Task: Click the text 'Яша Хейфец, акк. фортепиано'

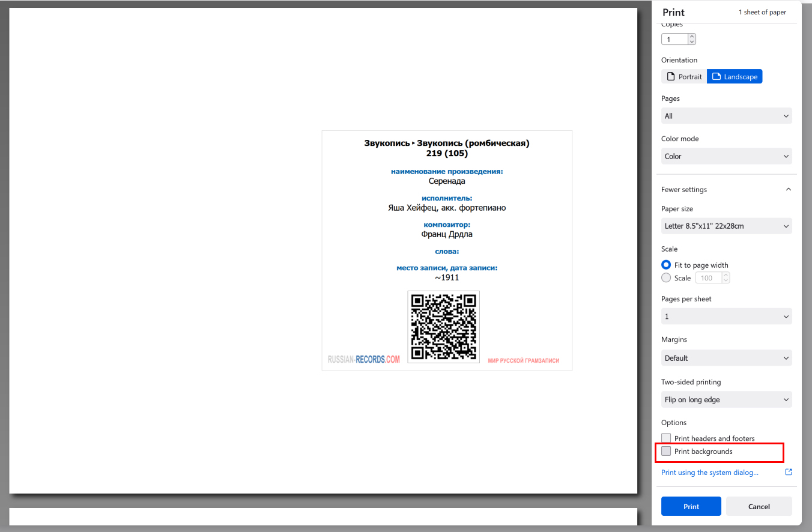Action: [447, 208]
